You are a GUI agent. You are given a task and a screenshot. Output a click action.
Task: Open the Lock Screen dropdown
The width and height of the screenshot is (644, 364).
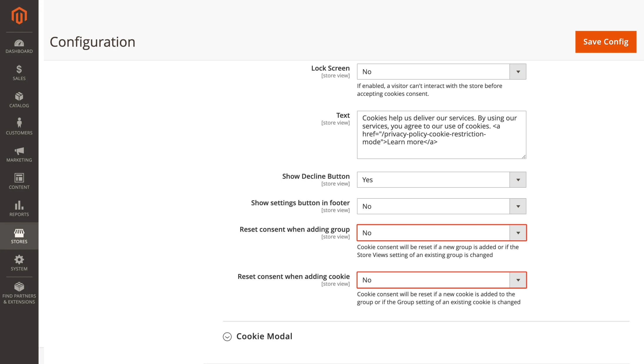441,72
